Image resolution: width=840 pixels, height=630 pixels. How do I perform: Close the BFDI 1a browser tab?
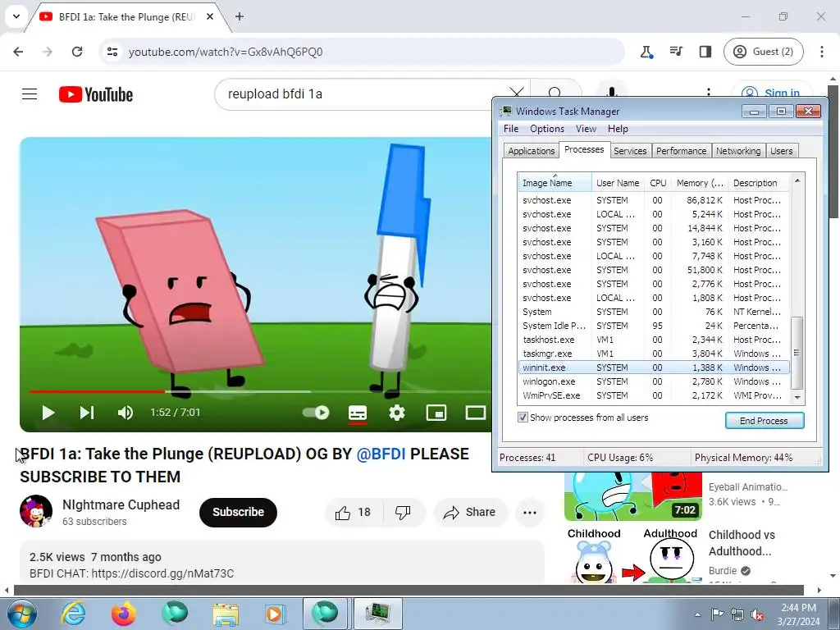pyautogui.click(x=210, y=16)
